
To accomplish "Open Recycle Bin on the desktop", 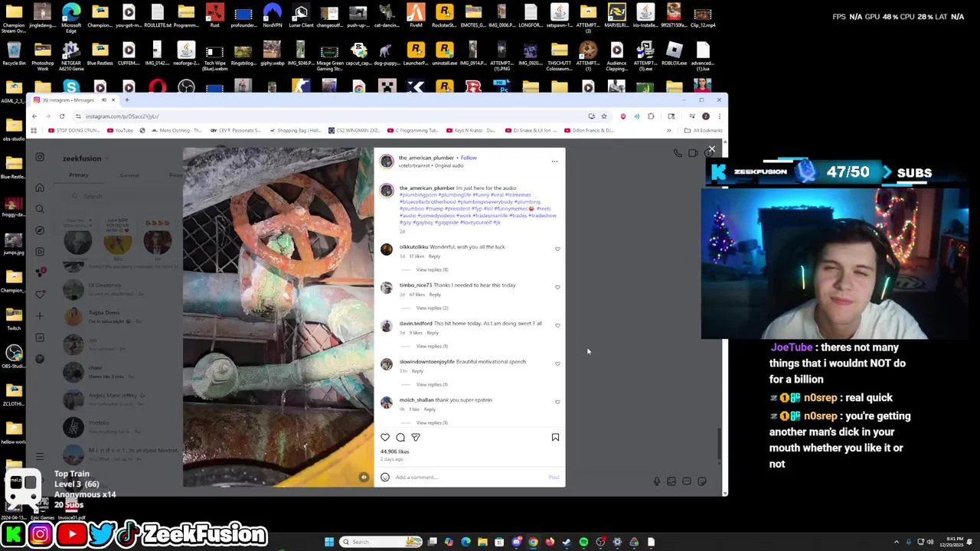I will coord(14,55).
